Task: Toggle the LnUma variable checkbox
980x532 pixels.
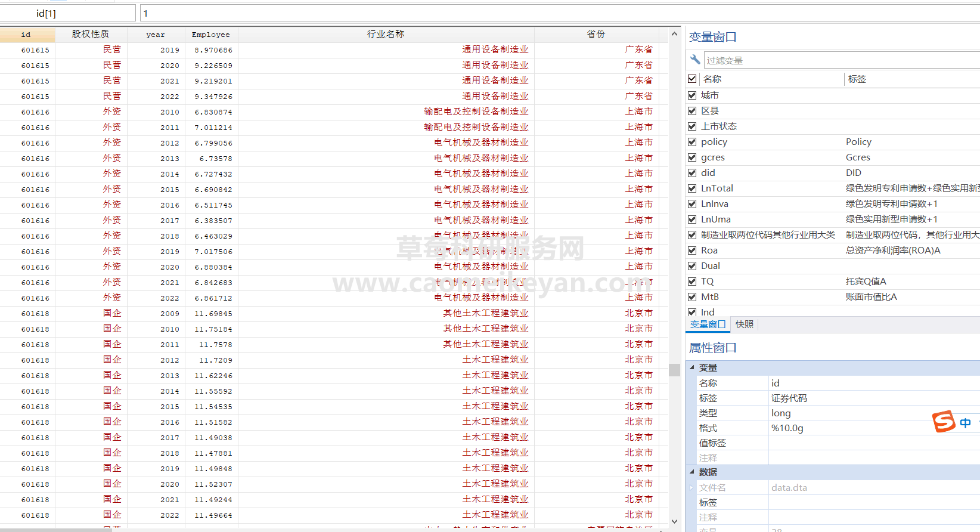Action: click(692, 219)
